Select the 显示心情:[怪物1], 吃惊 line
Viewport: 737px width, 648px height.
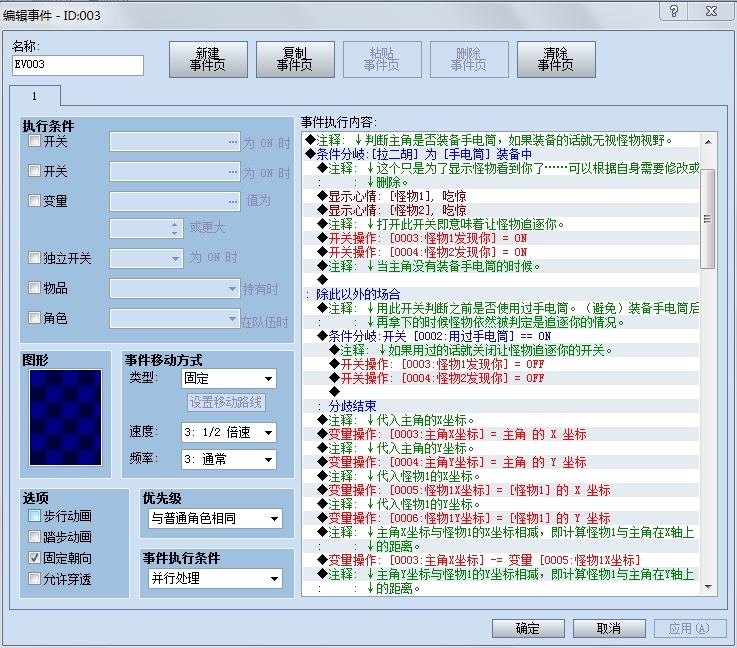coord(501,196)
